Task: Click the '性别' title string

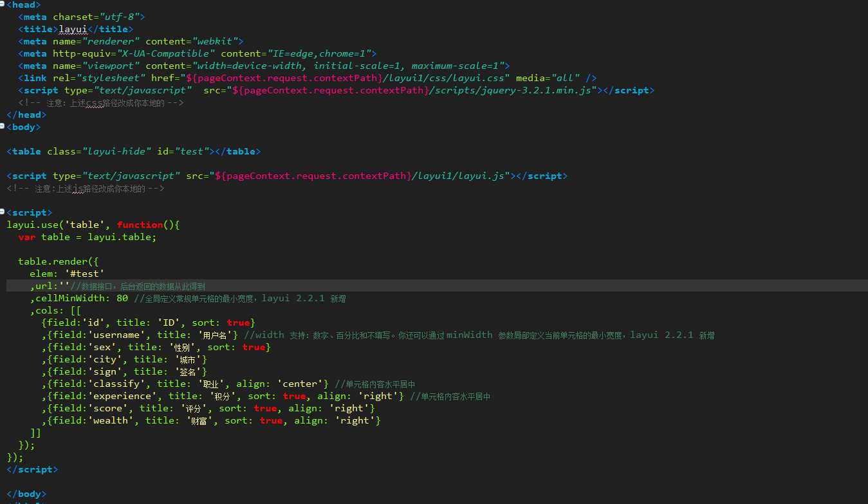Action: point(183,347)
